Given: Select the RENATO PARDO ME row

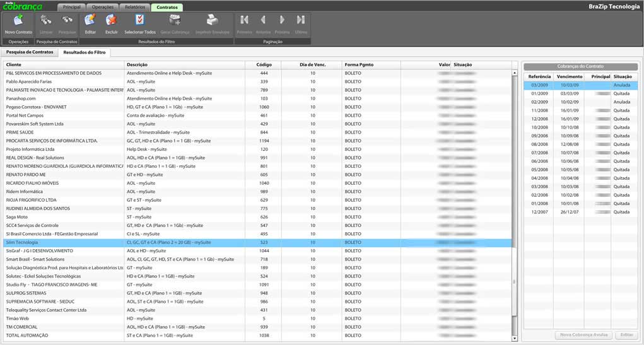Looking at the screenshot, I should (257, 175).
